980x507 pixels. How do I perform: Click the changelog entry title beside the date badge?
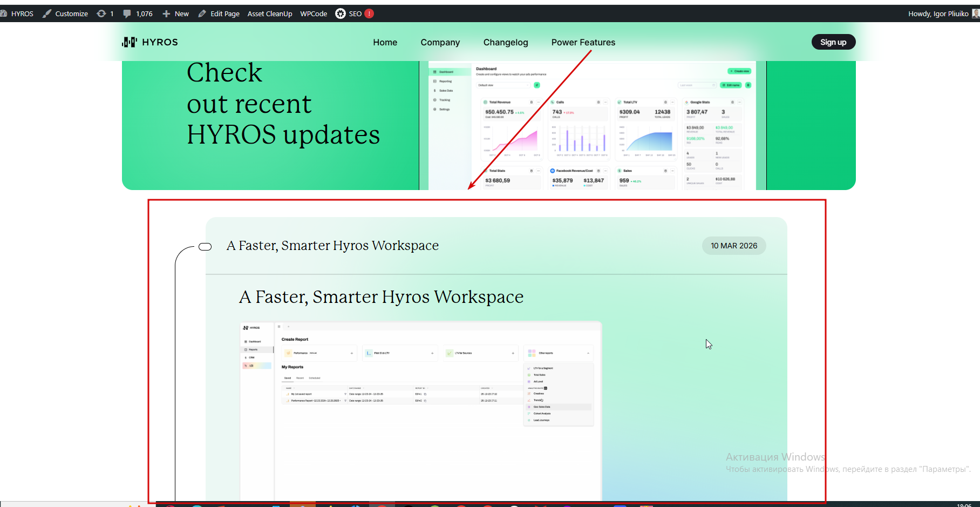point(333,246)
